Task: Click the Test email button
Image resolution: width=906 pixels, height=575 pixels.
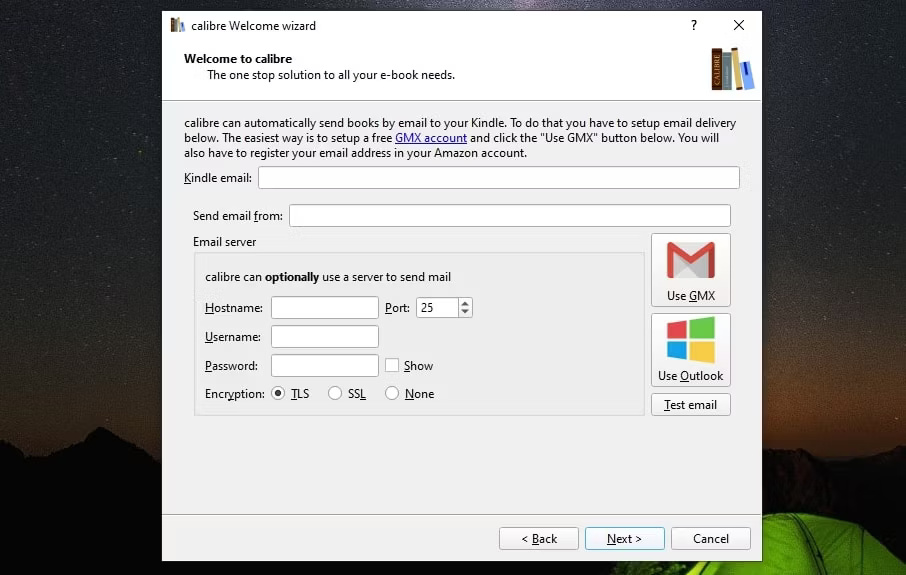Action: pyautogui.click(x=690, y=405)
